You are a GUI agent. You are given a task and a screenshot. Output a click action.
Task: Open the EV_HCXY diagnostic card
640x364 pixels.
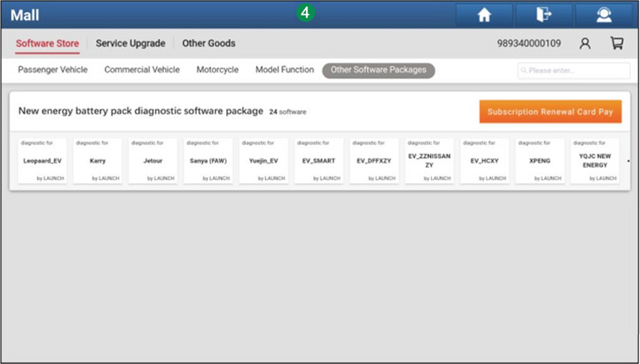(485, 161)
